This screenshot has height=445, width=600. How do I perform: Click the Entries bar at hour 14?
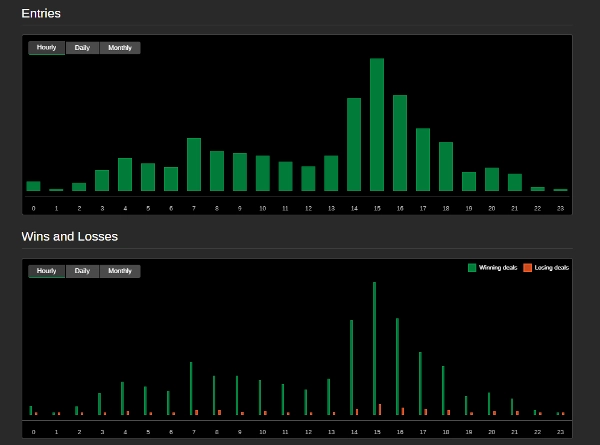354,145
